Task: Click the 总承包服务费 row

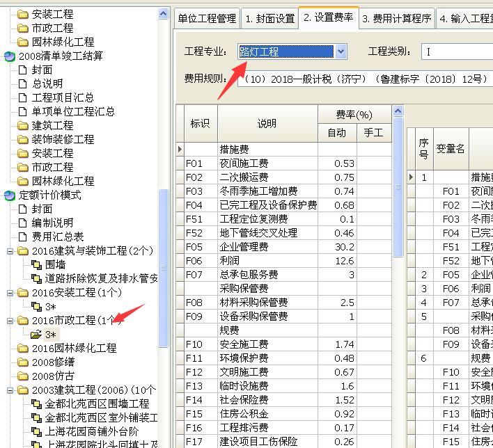Action: point(284,275)
